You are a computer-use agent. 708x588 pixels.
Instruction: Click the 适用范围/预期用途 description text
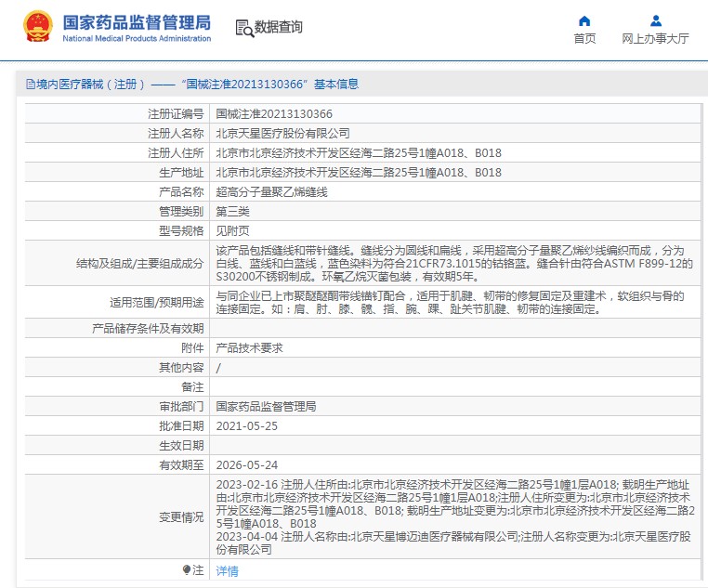[450, 302]
